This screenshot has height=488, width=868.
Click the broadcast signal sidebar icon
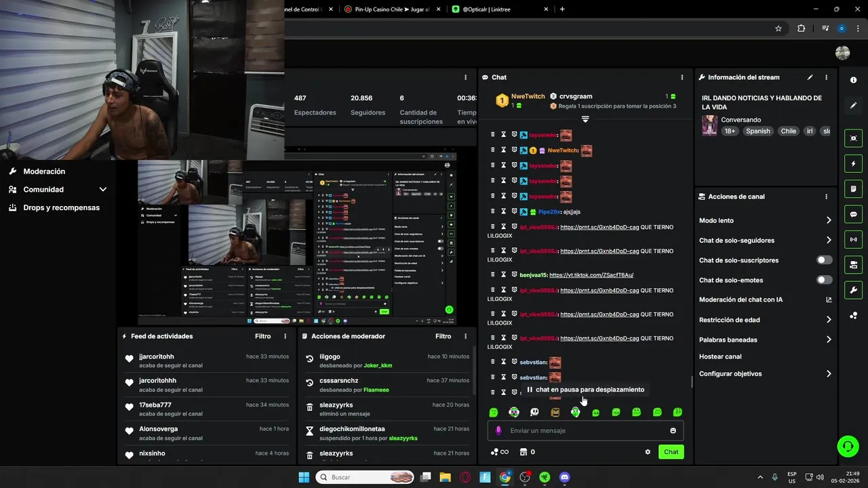pos(853,239)
